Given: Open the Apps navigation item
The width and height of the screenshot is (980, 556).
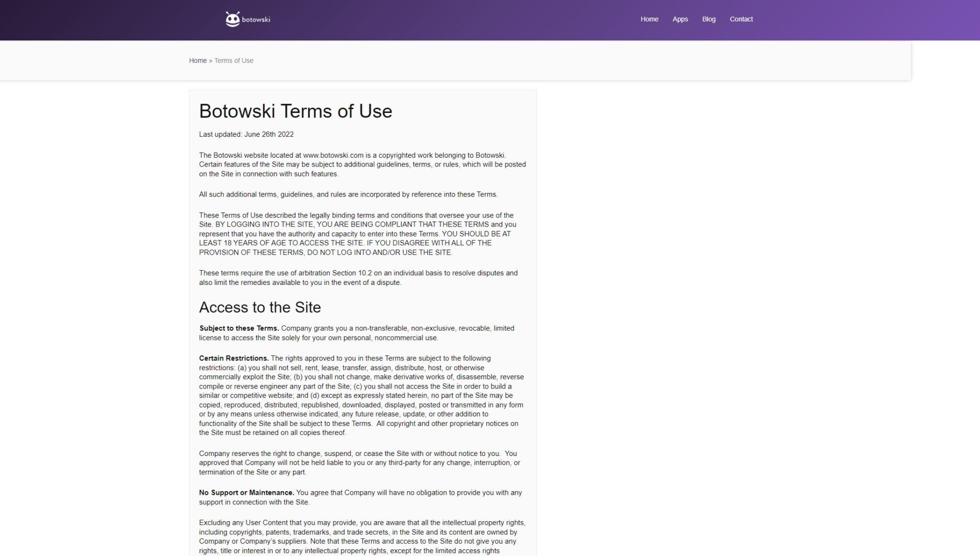Looking at the screenshot, I should (680, 19).
